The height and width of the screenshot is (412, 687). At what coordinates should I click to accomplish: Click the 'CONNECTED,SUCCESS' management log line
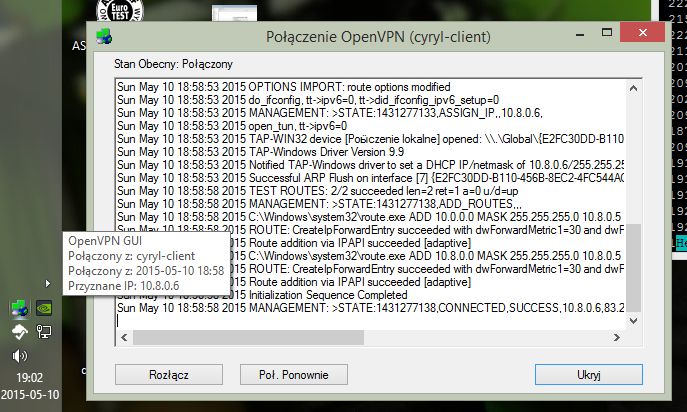(x=370, y=308)
